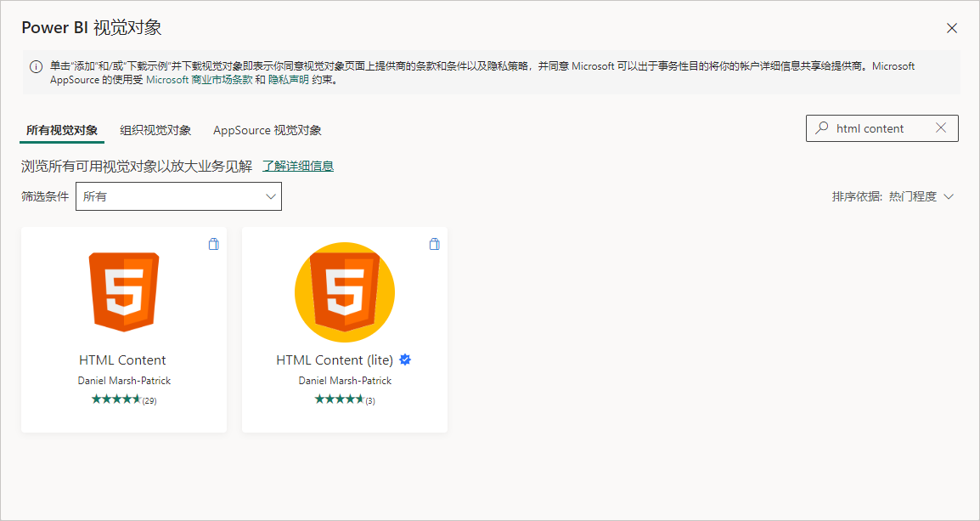The width and height of the screenshot is (980, 521).
Task: Switch to the 所有视觉对象 tab
Action: 62,130
